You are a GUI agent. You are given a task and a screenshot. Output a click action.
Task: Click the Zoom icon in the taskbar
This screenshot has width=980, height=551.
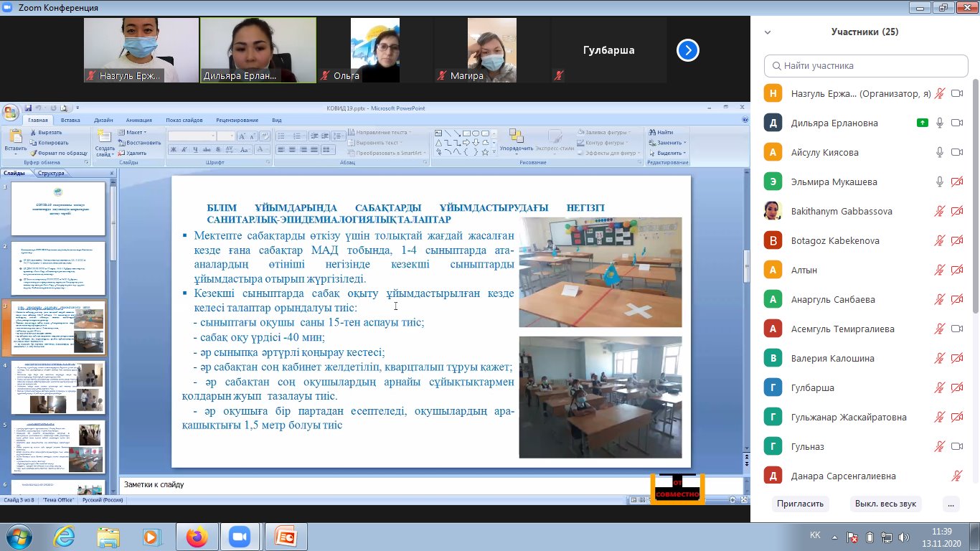(x=239, y=536)
